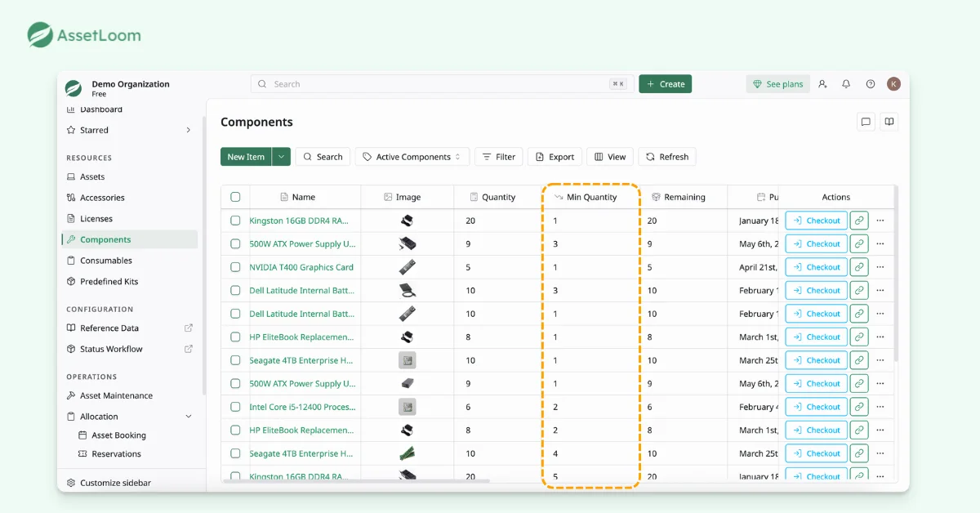Check the HP EliteBook row with quantity 8, min 1
The image size is (980, 513).
point(235,337)
